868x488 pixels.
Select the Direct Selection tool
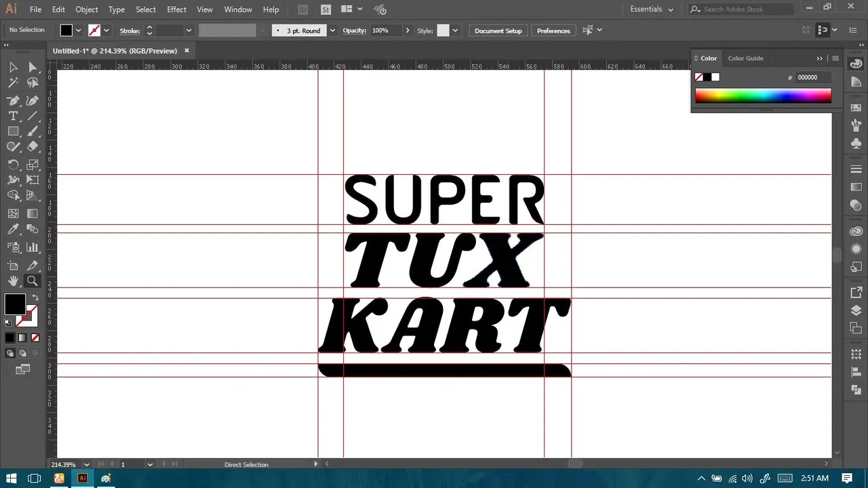click(x=33, y=66)
